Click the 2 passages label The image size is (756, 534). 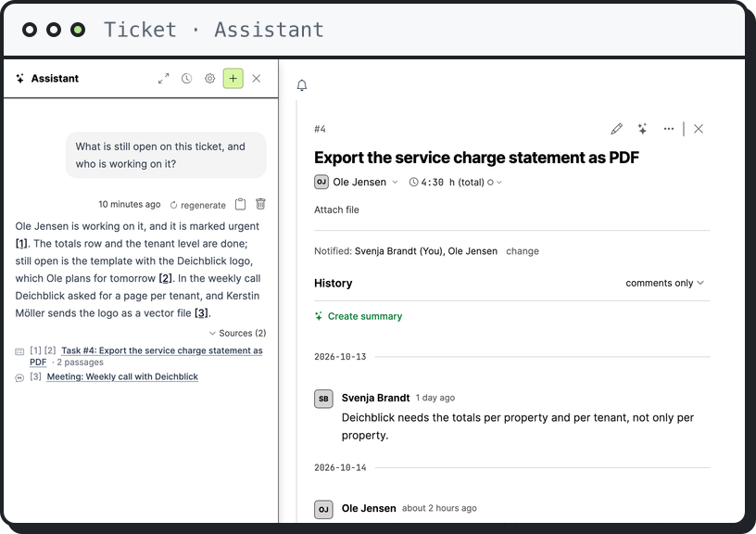pyautogui.click(x=80, y=362)
